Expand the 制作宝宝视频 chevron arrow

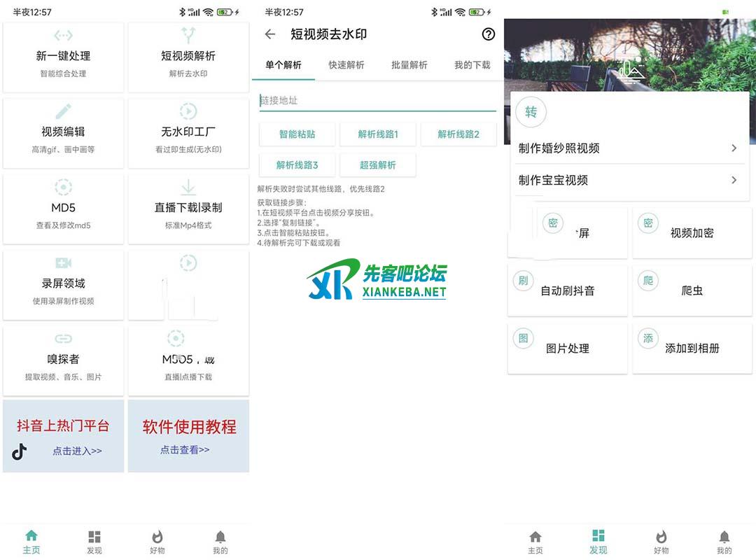[x=734, y=180]
